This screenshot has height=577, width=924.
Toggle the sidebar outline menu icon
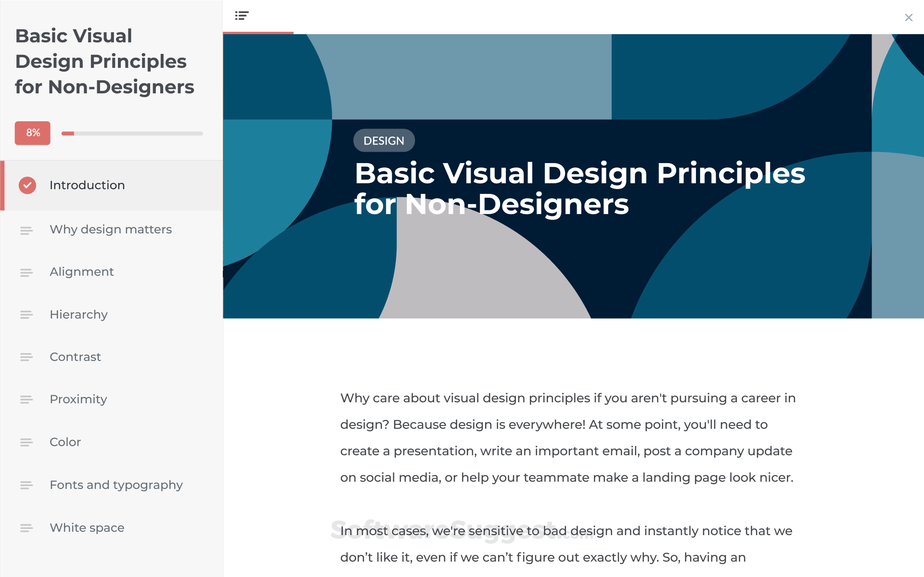coord(242,16)
